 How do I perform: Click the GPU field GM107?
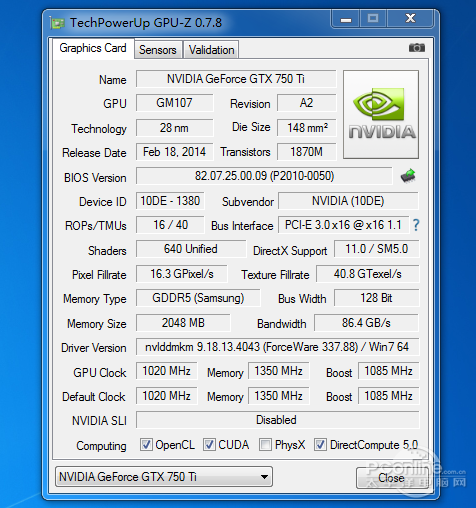pyautogui.click(x=174, y=103)
